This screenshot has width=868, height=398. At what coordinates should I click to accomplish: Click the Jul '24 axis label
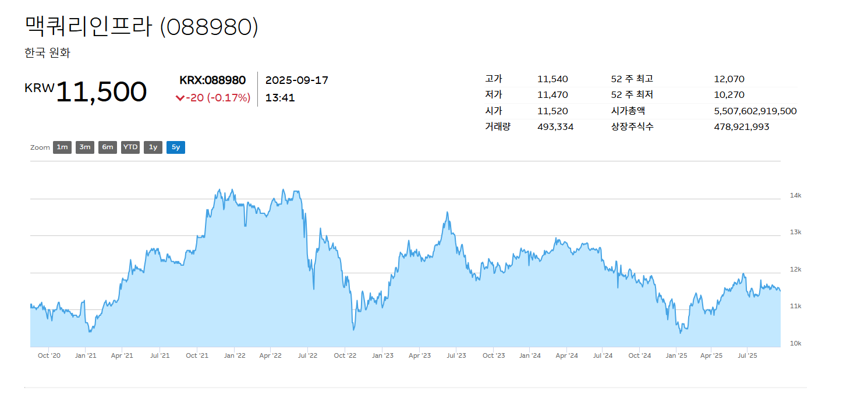[x=603, y=355]
